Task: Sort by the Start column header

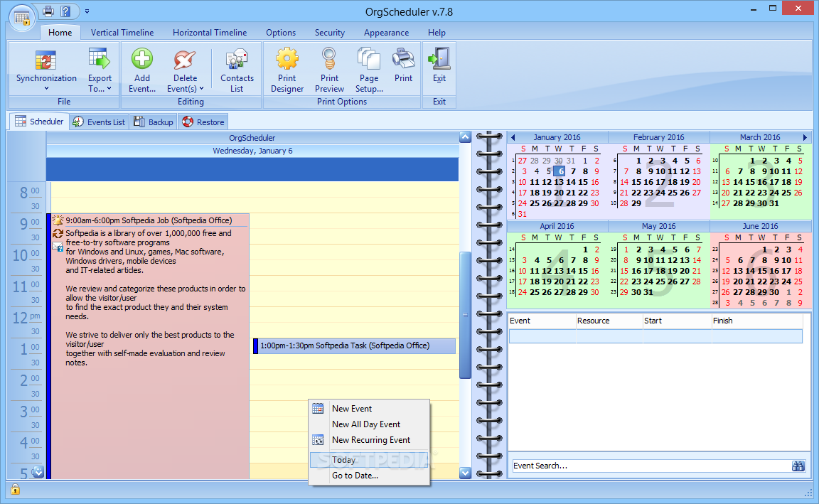Action: (x=678, y=321)
